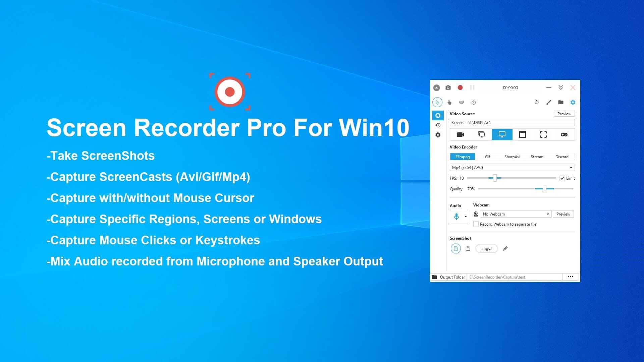This screenshot has height=362, width=644.
Task: Select the timer/clock icon in toolbar
Action: click(x=473, y=102)
